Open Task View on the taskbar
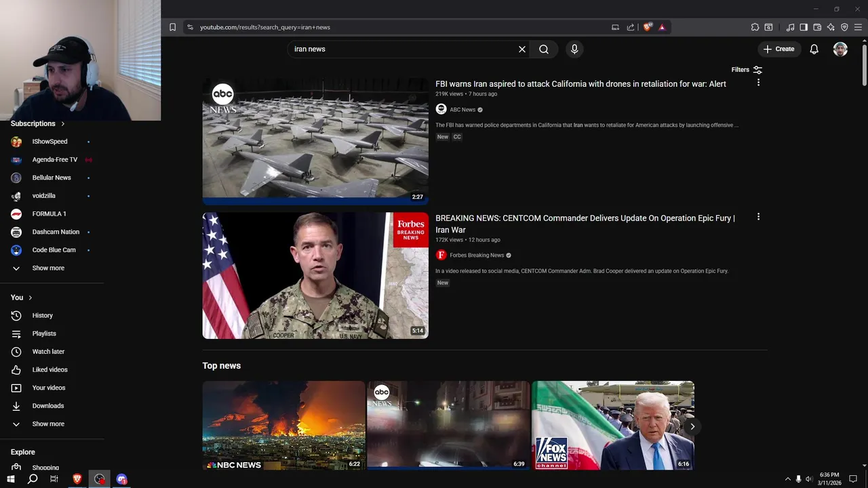The width and height of the screenshot is (868, 488). point(54,479)
